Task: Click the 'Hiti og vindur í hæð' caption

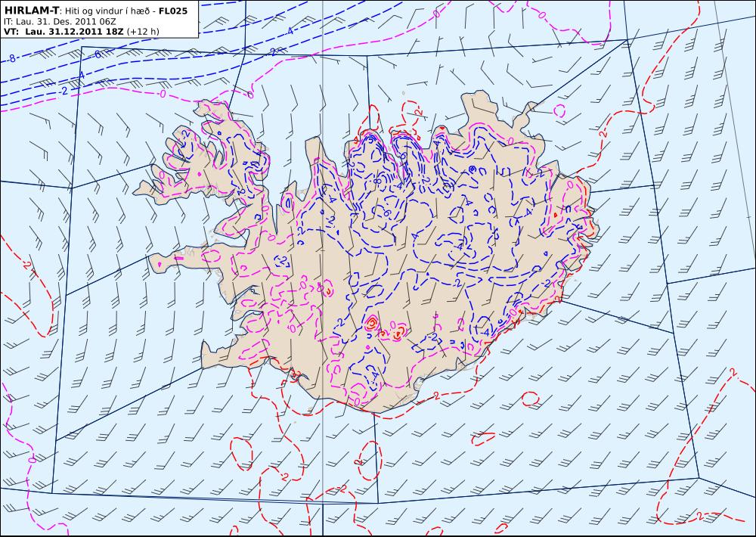Action: pyautogui.click(x=107, y=11)
